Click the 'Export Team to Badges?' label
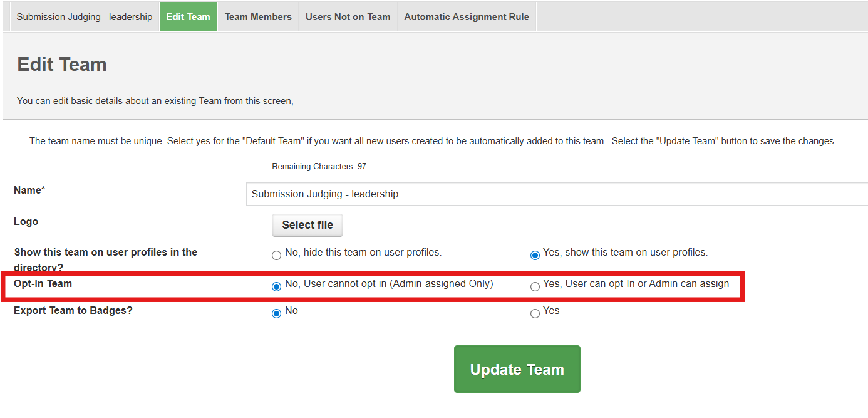The height and width of the screenshot is (418, 868). pyautogui.click(x=73, y=311)
